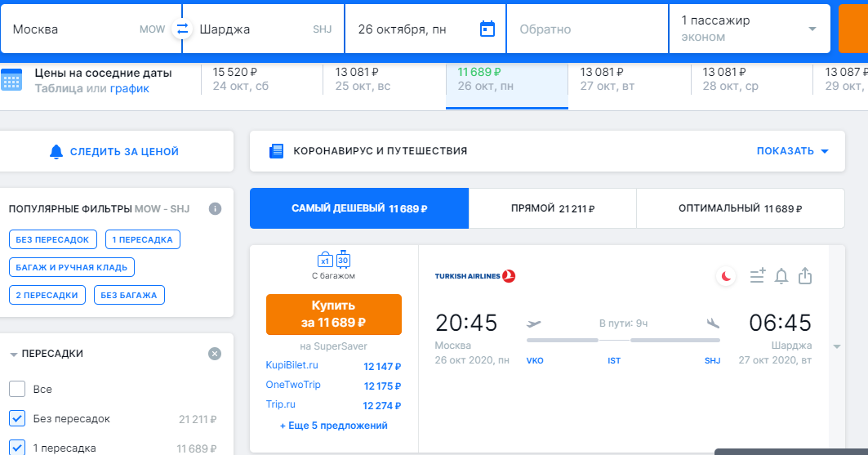Click the landing plane icon
This screenshot has height=455, width=868.
(713, 323)
